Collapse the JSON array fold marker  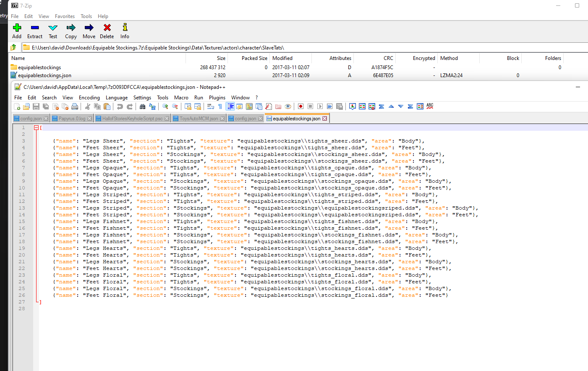(x=36, y=127)
